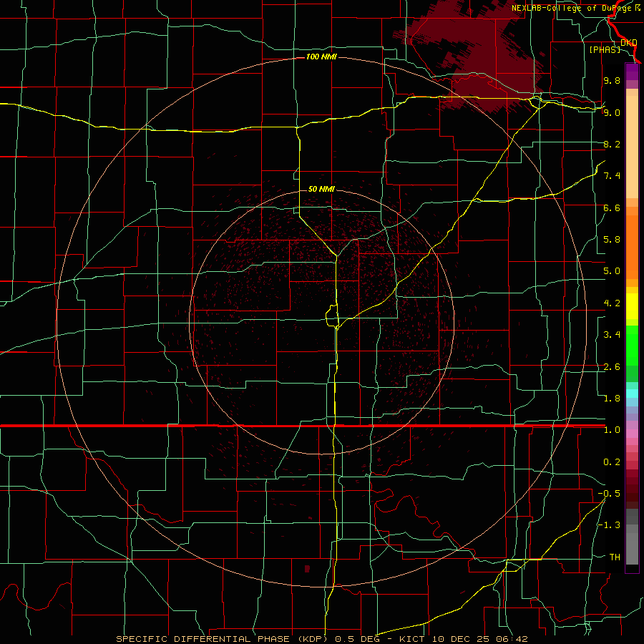
Task: Click the TH label on the scale
Action: pos(615,557)
